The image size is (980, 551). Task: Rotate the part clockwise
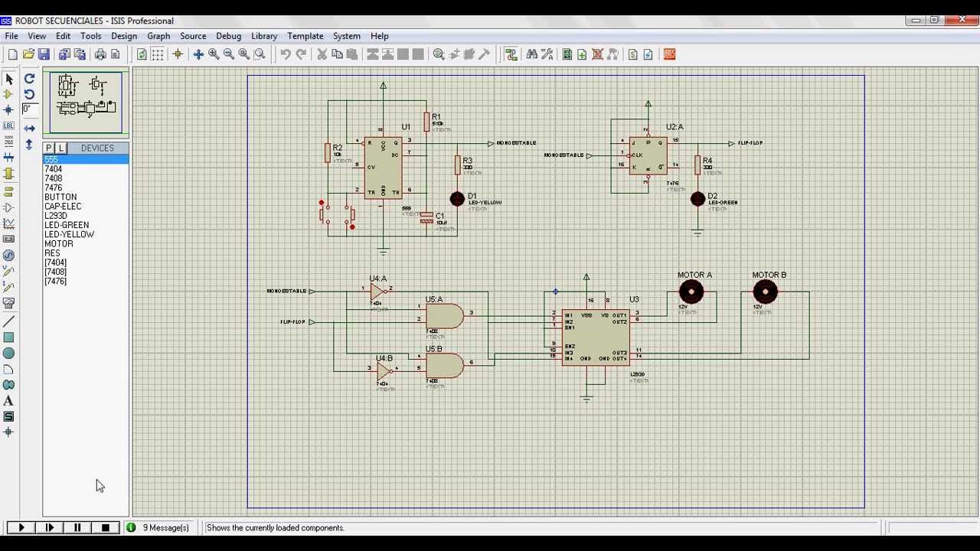coord(29,78)
